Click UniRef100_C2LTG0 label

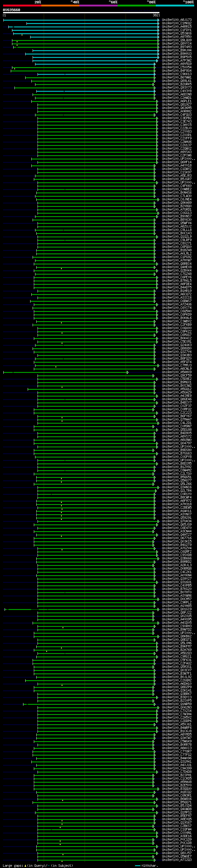point(177,474)
